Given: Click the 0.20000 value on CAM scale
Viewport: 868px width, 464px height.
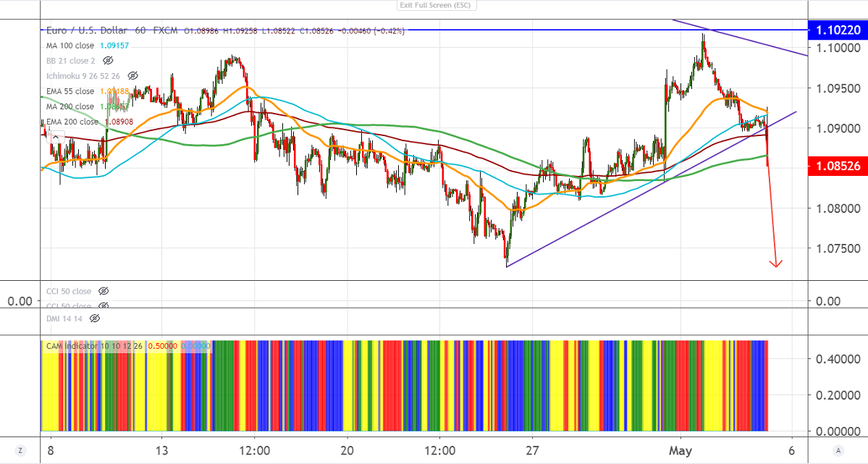Looking at the screenshot, I should coord(838,395).
